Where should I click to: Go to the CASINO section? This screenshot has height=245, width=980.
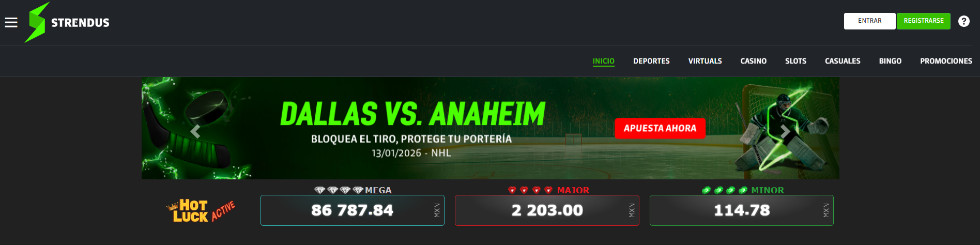coord(753,61)
